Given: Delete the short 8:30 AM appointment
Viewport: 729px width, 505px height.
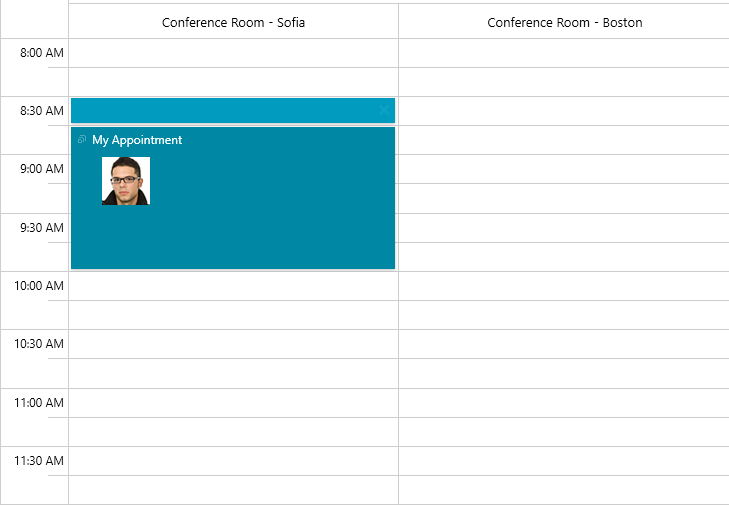Looking at the screenshot, I should [384, 110].
